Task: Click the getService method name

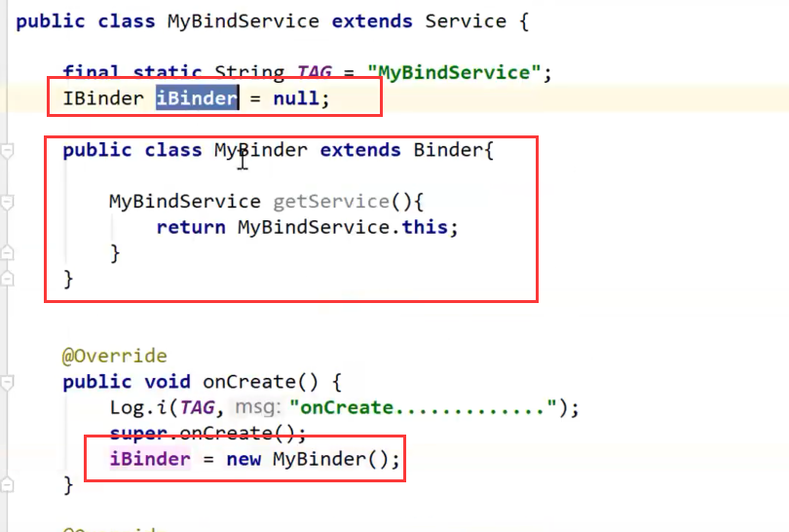Action: click(x=331, y=202)
